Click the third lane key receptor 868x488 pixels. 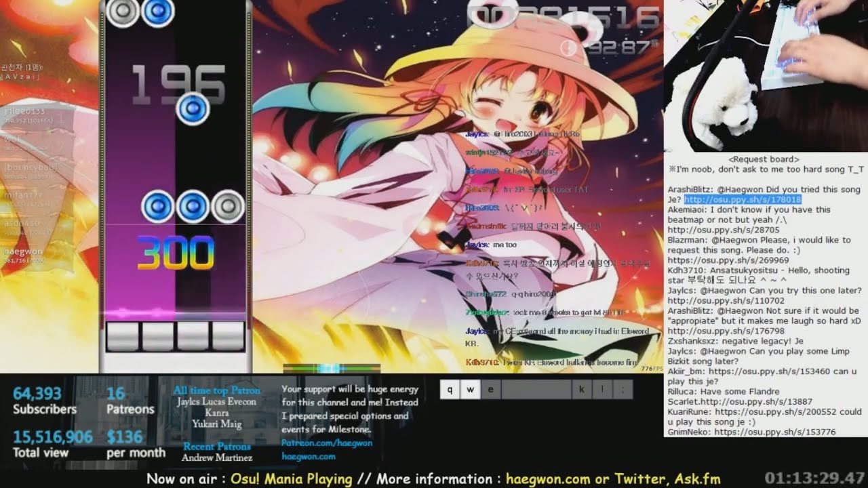click(193, 336)
